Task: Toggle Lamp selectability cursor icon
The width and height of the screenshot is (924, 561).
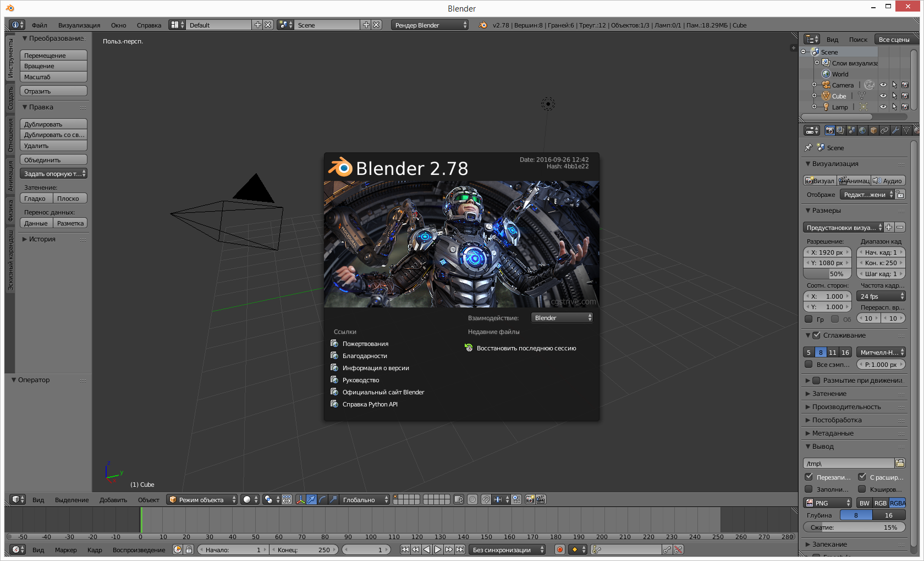Action: click(894, 107)
